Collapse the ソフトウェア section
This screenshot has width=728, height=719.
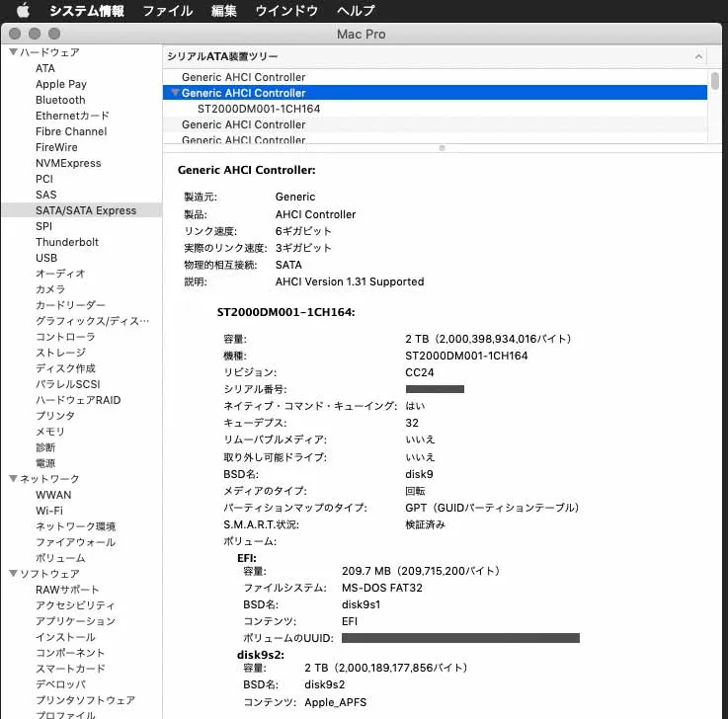click(13, 573)
